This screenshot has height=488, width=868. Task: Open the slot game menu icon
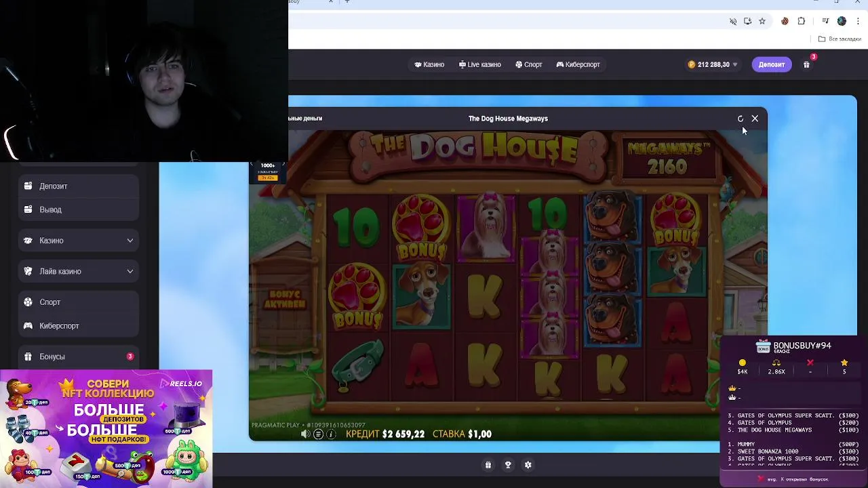(318, 434)
